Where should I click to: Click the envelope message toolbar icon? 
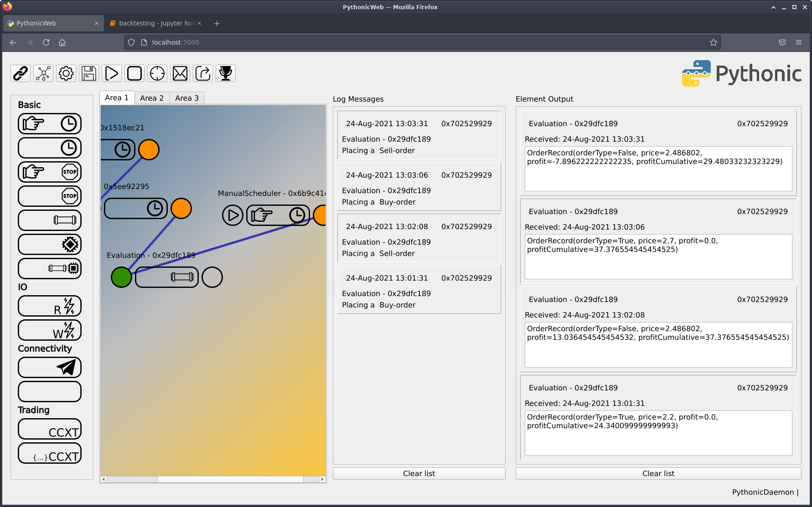click(180, 73)
